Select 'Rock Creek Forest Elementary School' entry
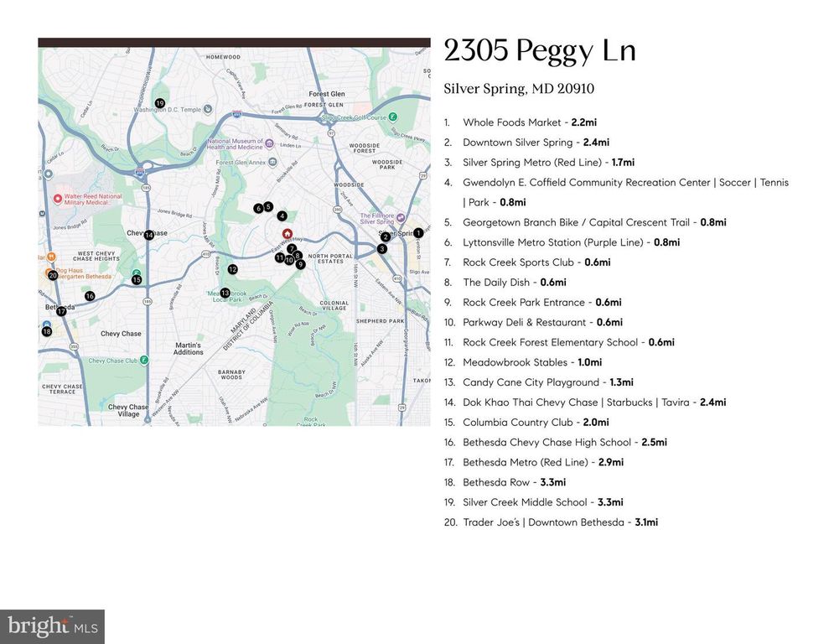 (559, 342)
